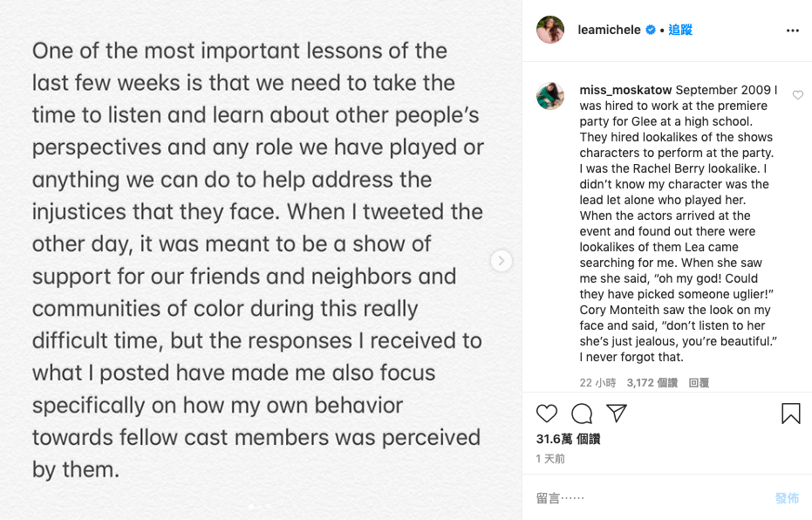
Task: Like miss_moskatow's comment with small heart
Action: (798, 95)
